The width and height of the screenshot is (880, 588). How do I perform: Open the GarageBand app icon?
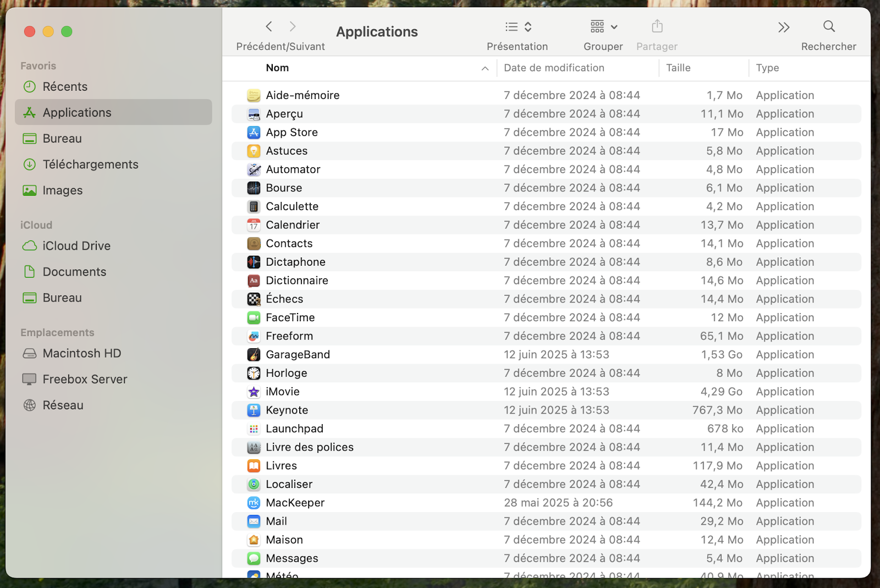[x=254, y=355]
